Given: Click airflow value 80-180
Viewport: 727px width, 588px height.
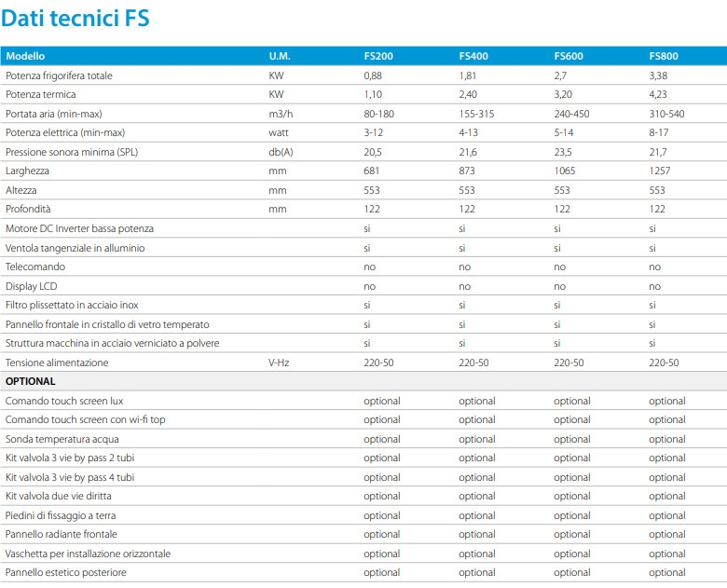Looking at the screenshot, I should 378,114.
